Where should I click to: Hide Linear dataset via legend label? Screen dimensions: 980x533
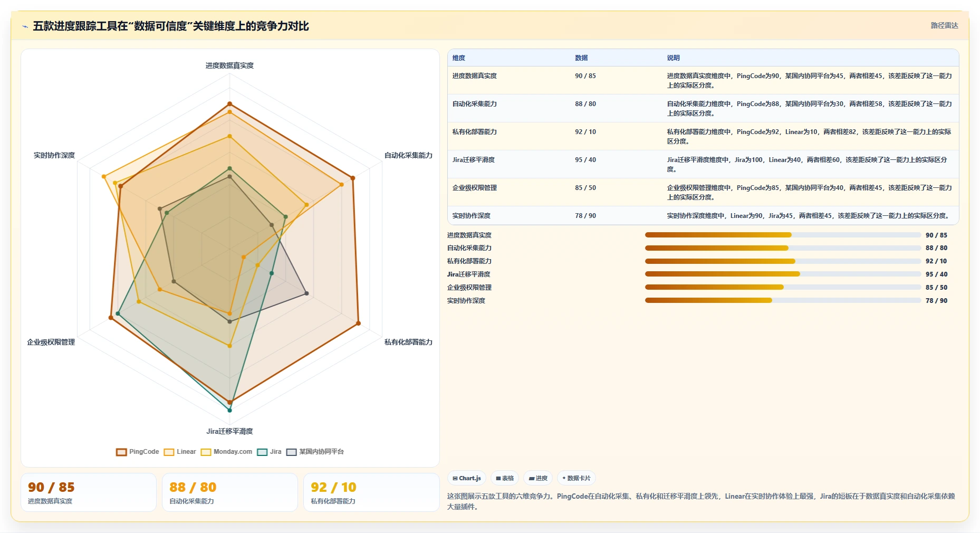pyautogui.click(x=186, y=452)
